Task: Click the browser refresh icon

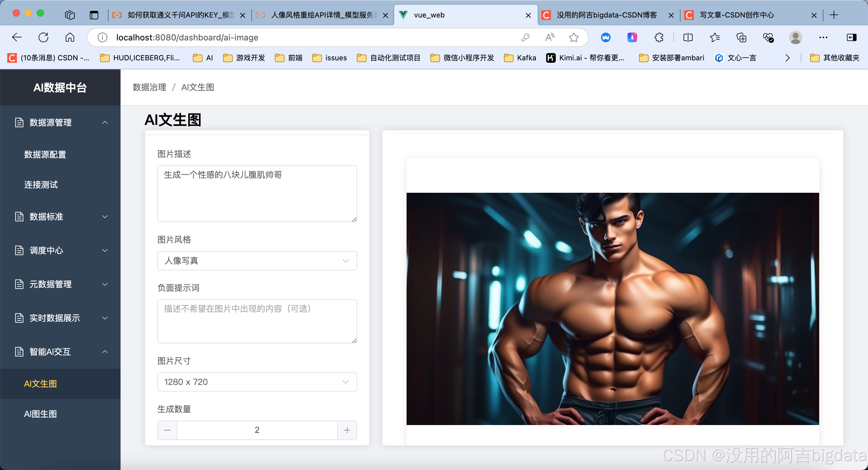Action: click(43, 37)
